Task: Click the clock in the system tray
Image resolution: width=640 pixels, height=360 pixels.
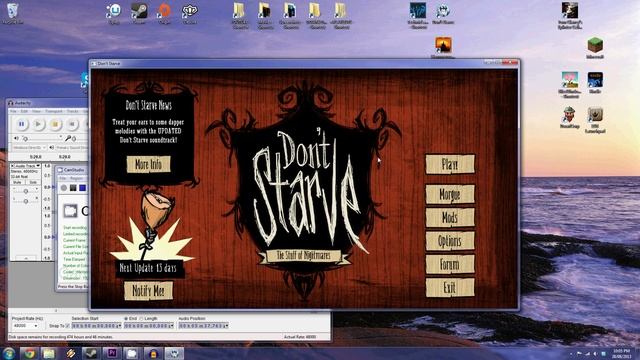Action: 621,353
